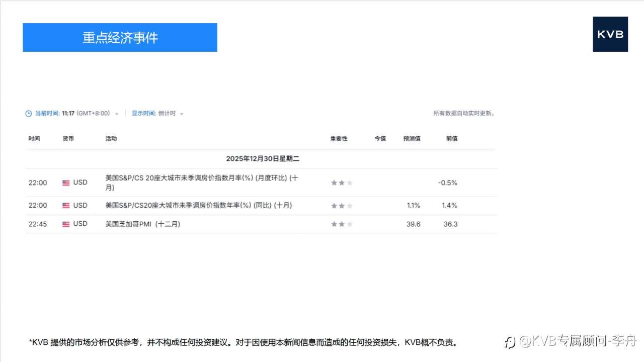The image size is (644, 362).
Task: Click the US flag icon on second row
Action: click(66, 206)
